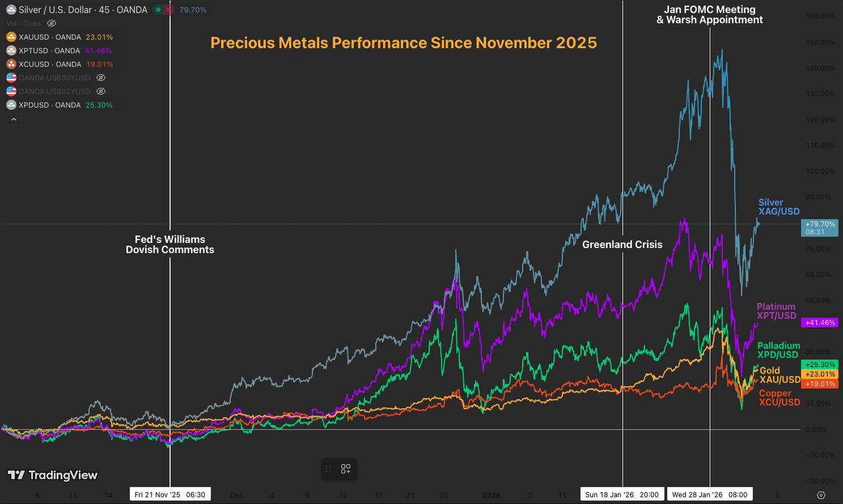Click the 45-minute timeframe in the chart title
The height and width of the screenshot is (504, 843).
pyautogui.click(x=105, y=10)
